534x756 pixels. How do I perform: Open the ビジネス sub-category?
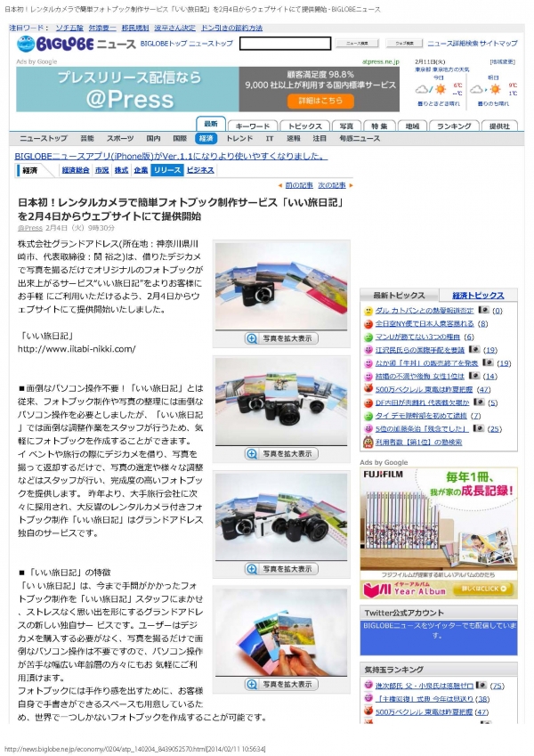click(200, 170)
